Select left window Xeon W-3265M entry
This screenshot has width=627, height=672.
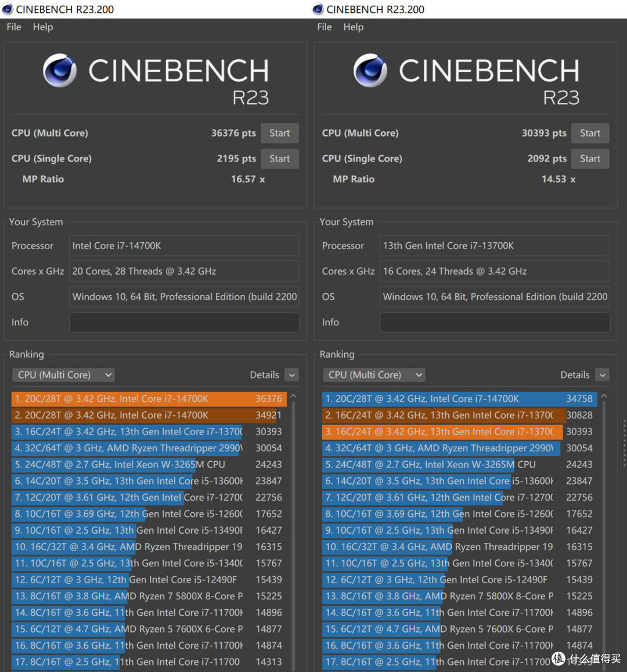(149, 465)
